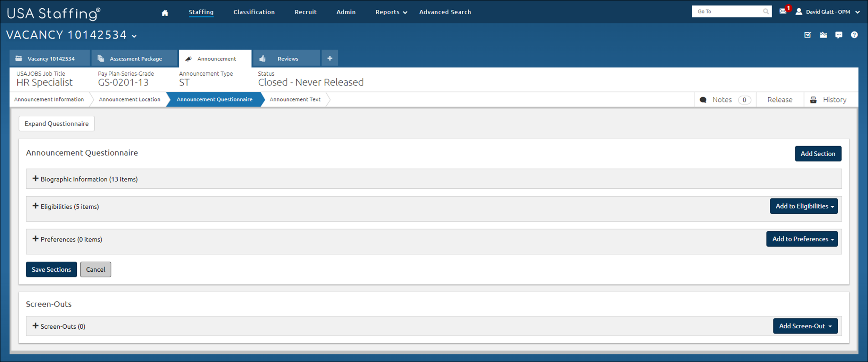Screen dimensions: 868x362
Task: Open the Admin menu
Action: point(346,12)
